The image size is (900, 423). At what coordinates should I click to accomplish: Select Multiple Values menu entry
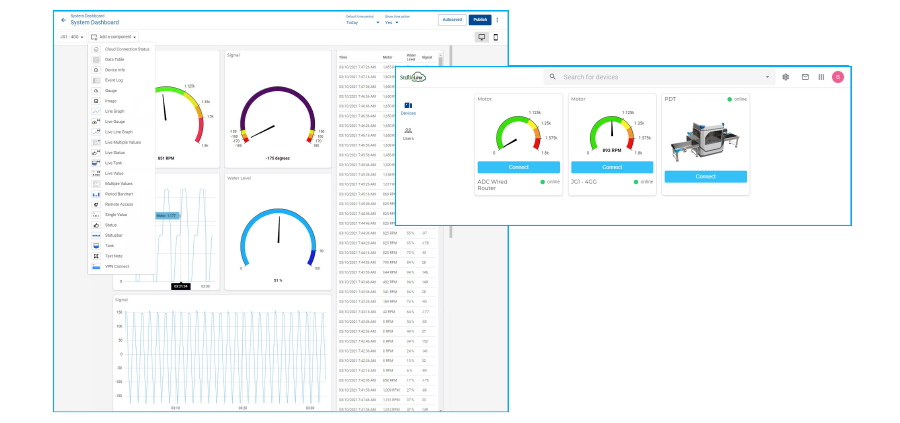coord(122,184)
